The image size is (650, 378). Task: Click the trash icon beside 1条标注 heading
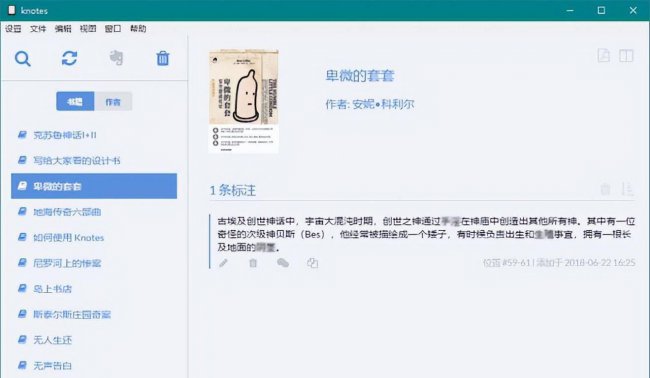[x=605, y=189]
